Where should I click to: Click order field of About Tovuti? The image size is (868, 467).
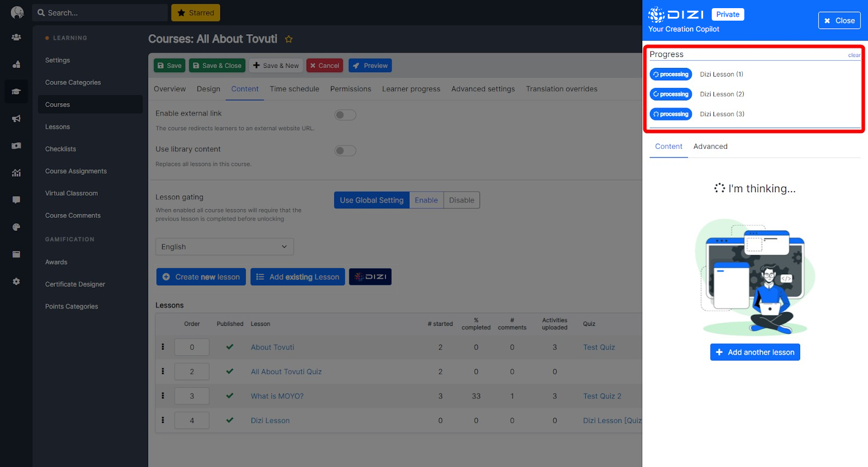click(x=192, y=347)
